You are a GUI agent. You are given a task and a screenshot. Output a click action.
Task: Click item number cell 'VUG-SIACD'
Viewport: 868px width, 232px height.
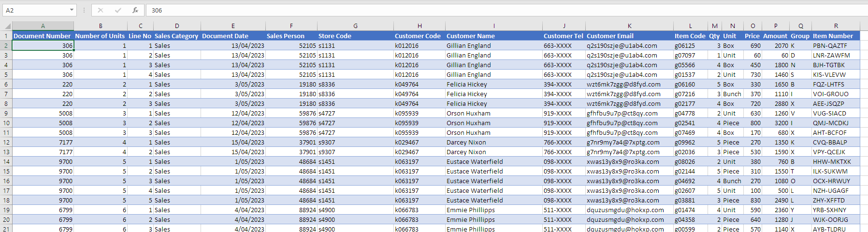pos(836,113)
